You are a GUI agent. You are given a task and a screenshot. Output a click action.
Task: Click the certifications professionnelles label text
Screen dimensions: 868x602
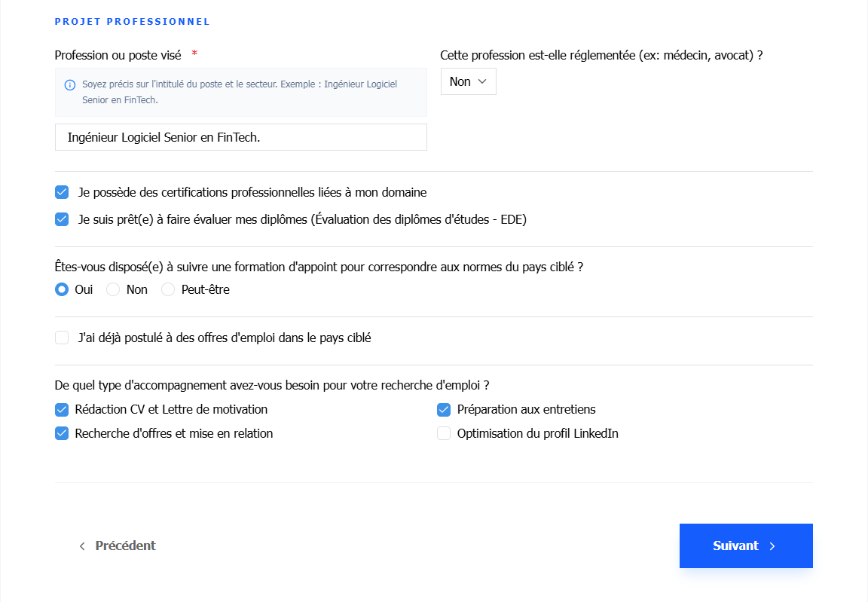[x=252, y=192]
